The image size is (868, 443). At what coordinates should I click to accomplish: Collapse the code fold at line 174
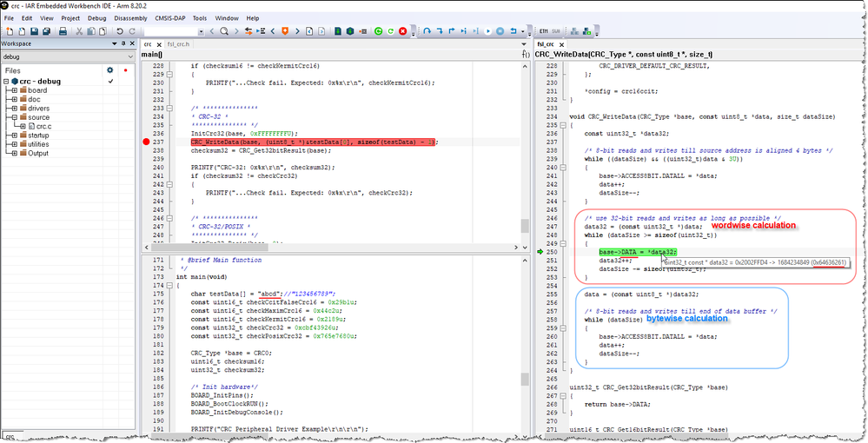170,286
